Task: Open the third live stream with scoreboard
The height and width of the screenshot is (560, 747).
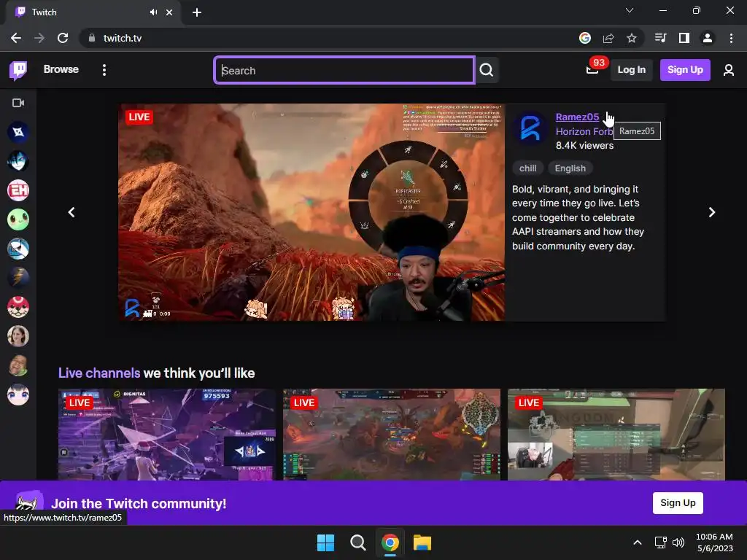Action: pyautogui.click(x=616, y=435)
